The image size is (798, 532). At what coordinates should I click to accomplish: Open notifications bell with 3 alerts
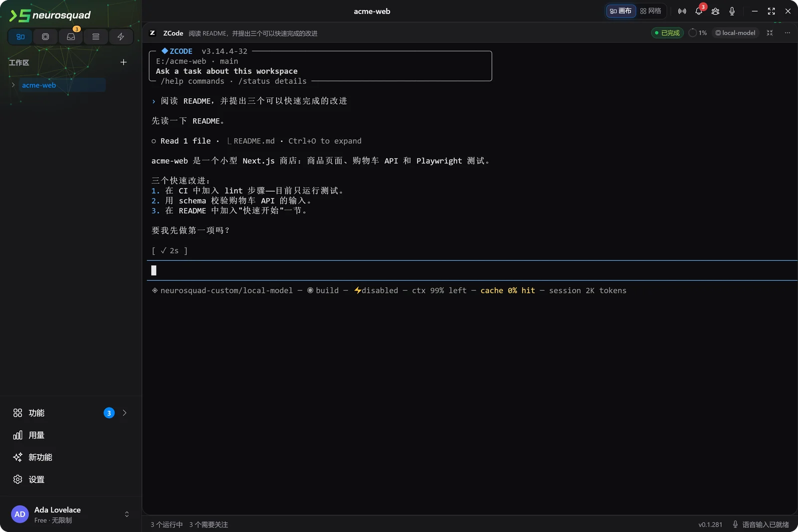(x=699, y=11)
